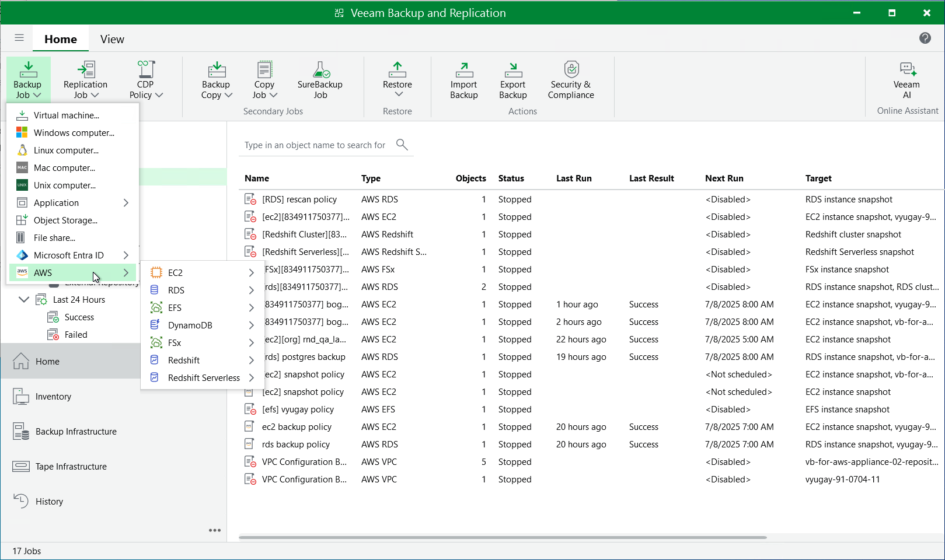Go to the History view

click(x=49, y=502)
